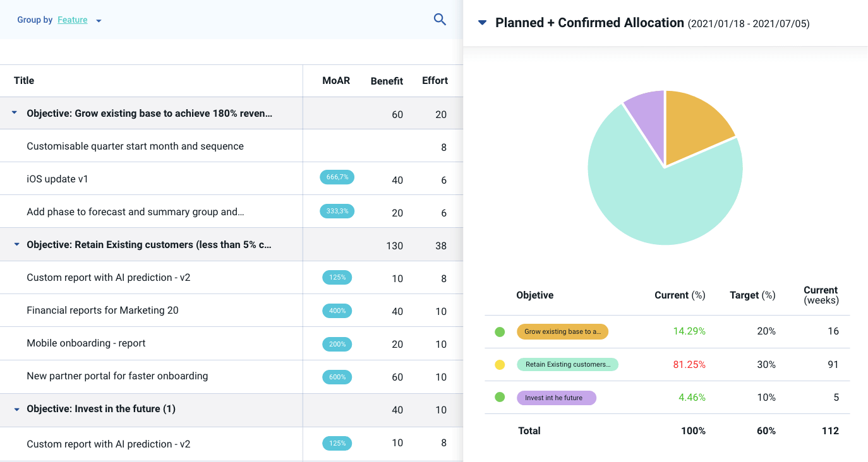Click the Target (%) column header

coord(752,295)
